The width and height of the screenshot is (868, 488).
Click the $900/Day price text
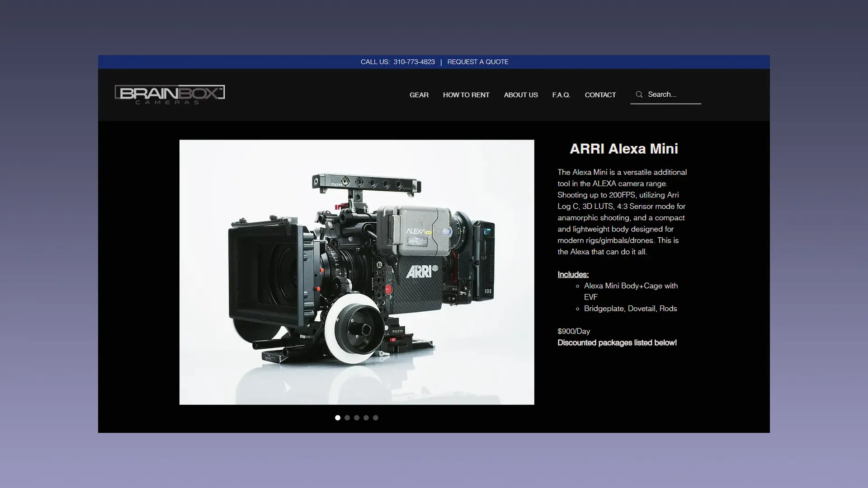point(574,331)
